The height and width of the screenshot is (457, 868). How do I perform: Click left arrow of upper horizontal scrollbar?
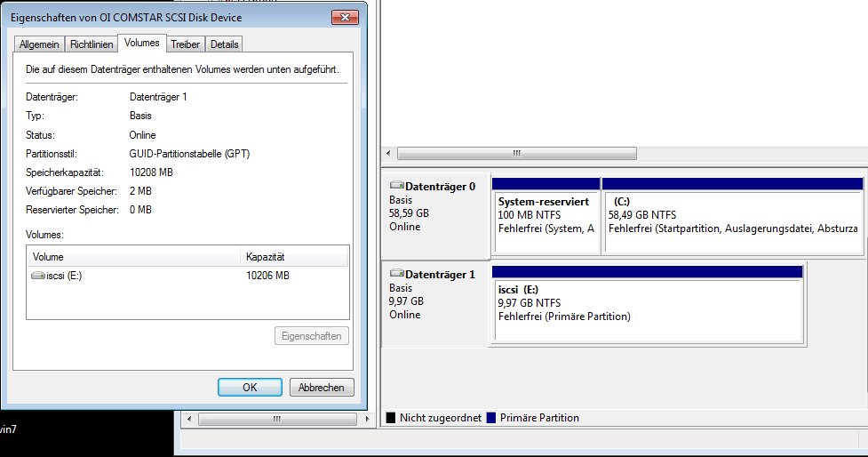pyautogui.click(x=388, y=153)
